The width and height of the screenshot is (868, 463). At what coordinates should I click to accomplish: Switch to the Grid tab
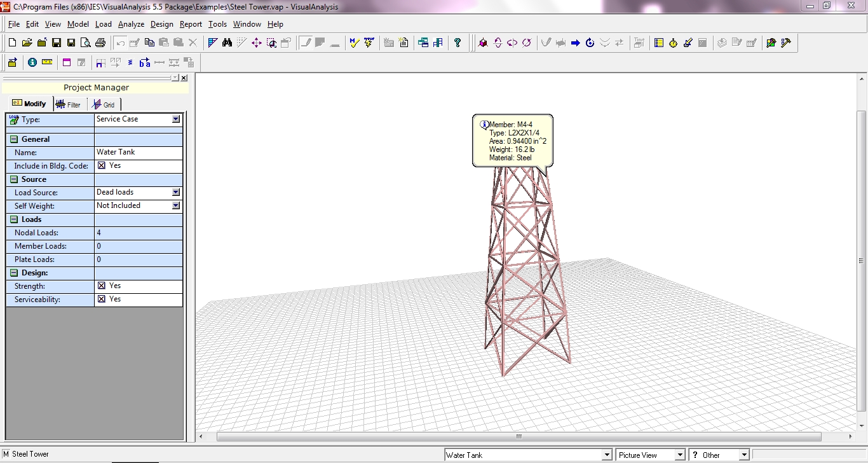[104, 104]
